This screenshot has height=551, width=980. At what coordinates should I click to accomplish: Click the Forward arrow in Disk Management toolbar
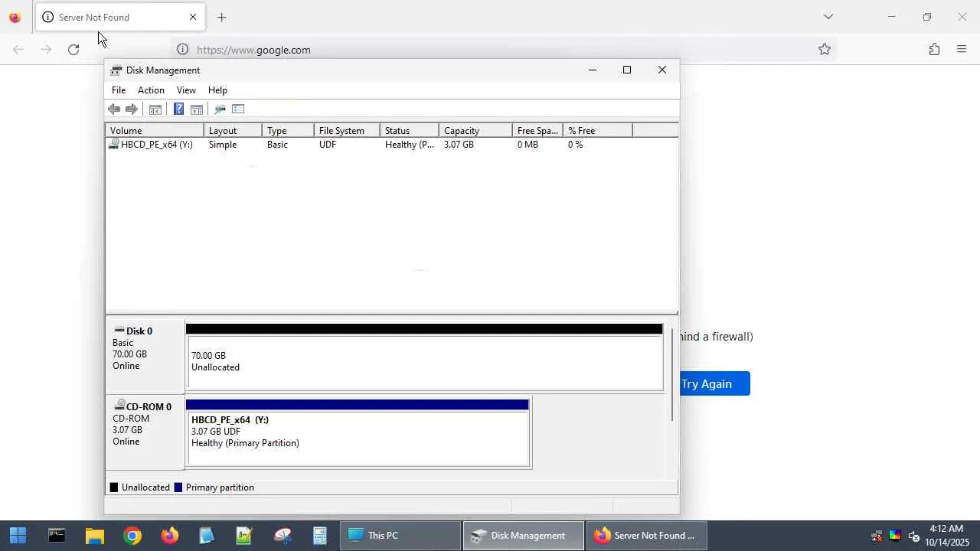(x=132, y=109)
